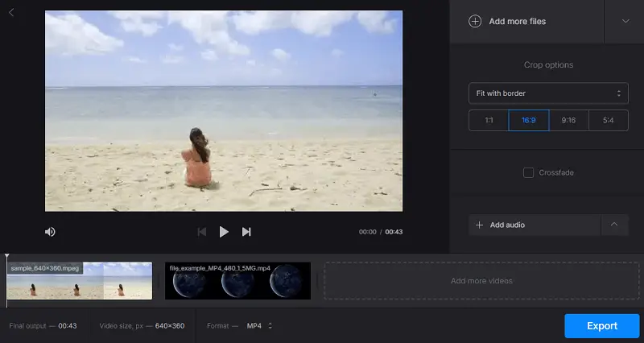Click the Crop options heading

click(x=548, y=65)
